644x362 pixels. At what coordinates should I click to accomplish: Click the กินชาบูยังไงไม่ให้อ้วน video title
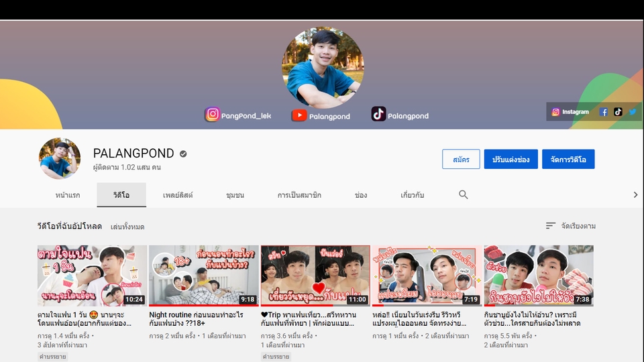tap(532, 319)
